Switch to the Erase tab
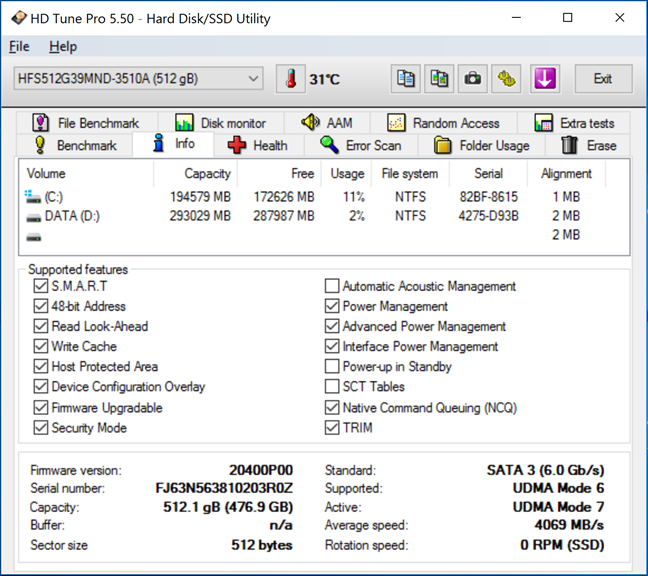Image resolution: width=648 pixels, height=576 pixels. pyautogui.click(x=588, y=145)
